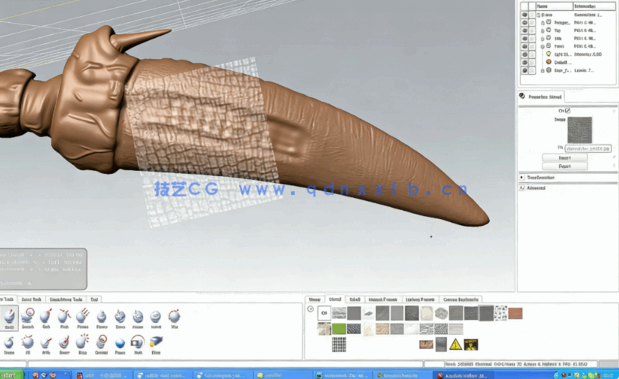Open the stencil tray options arrow
This screenshot has width=619, height=379.
(x=311, y=309)
